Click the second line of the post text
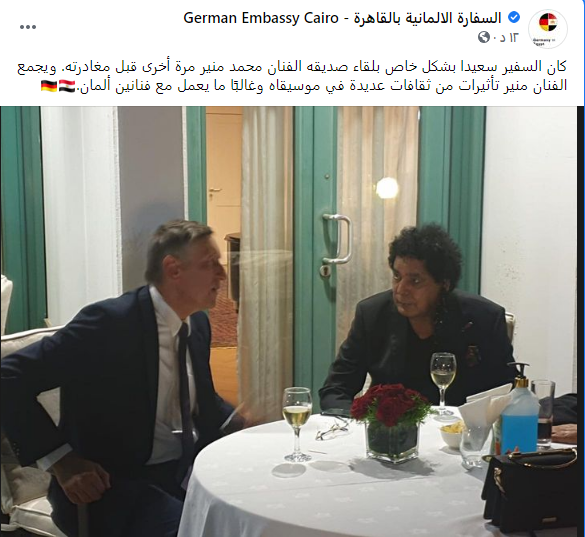Viewport: 585px width, 537px height. coord(304,86)
